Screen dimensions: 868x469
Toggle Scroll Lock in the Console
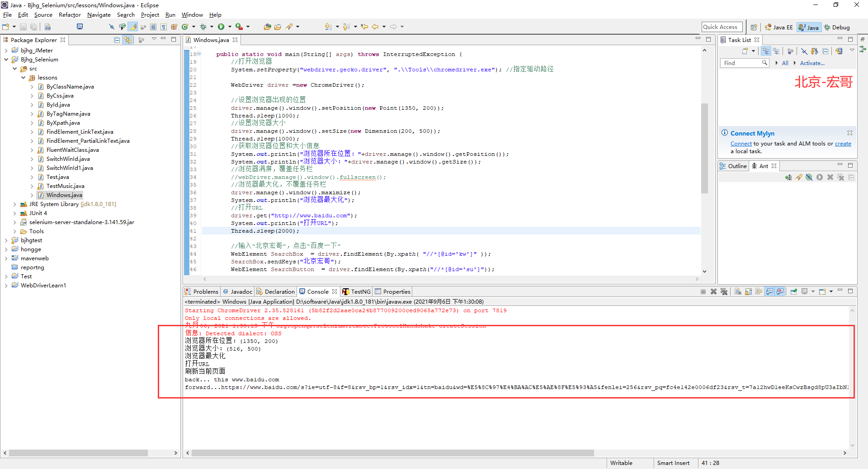(x=748, y=291)
